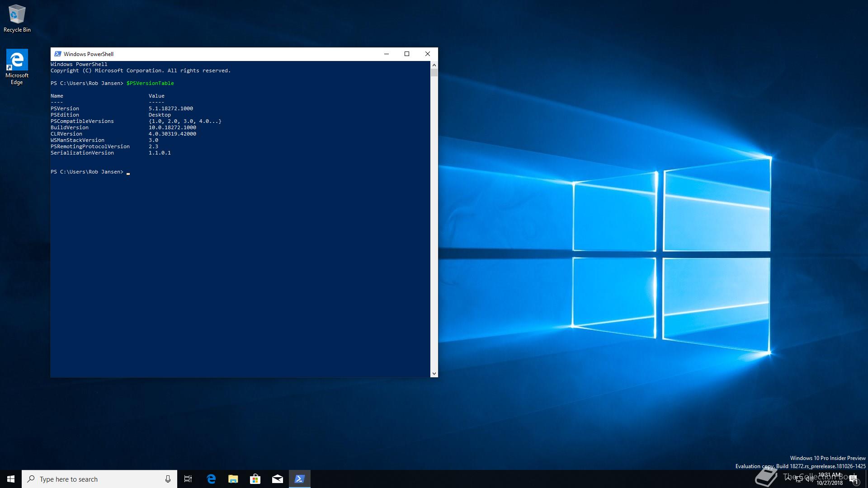Open Action Center notifications
Screen dimensions: 868x488
854,479
